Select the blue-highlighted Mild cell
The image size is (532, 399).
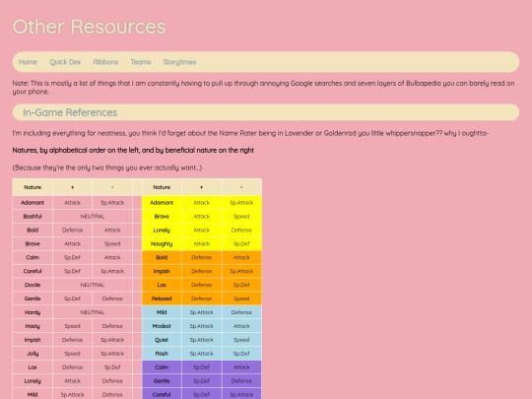162,312
